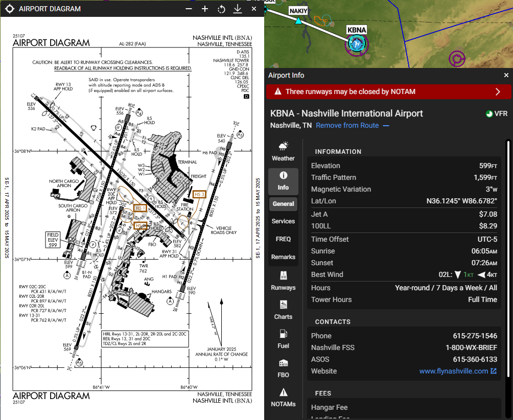Switch to Services sub-tab

284,221
